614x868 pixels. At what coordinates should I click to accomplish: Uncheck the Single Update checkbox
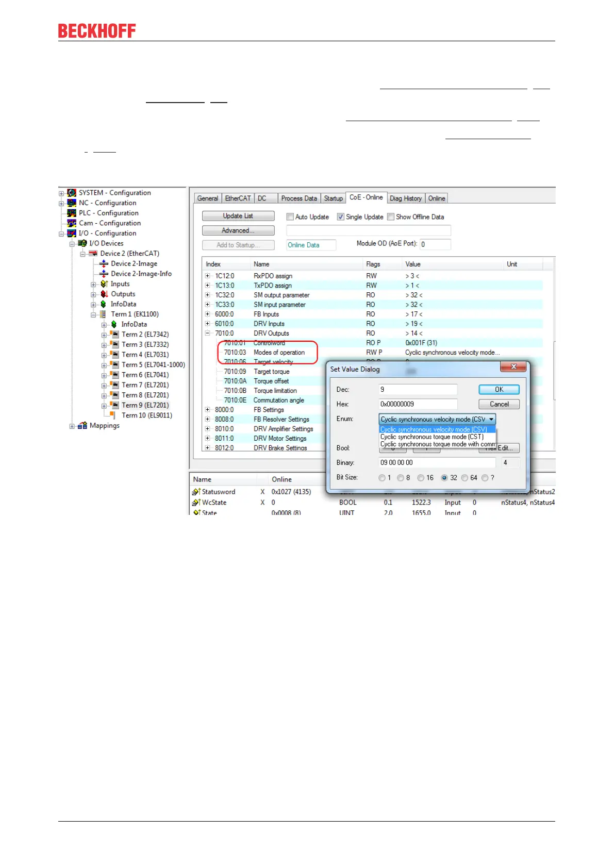click(341, 217)
